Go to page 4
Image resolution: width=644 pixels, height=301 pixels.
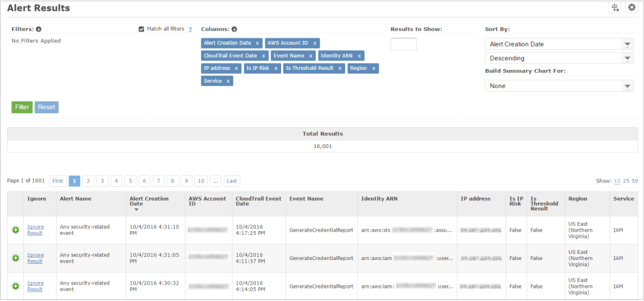click(x=116, y=181)
